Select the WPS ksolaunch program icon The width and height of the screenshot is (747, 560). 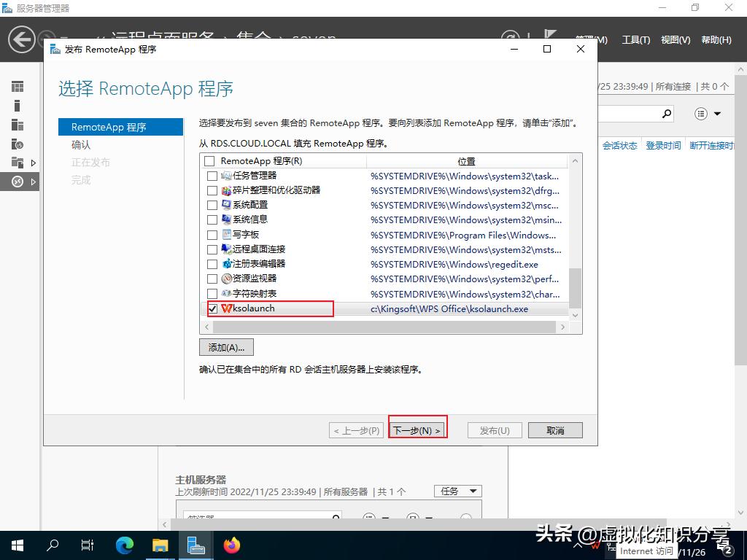pos(227,308)
